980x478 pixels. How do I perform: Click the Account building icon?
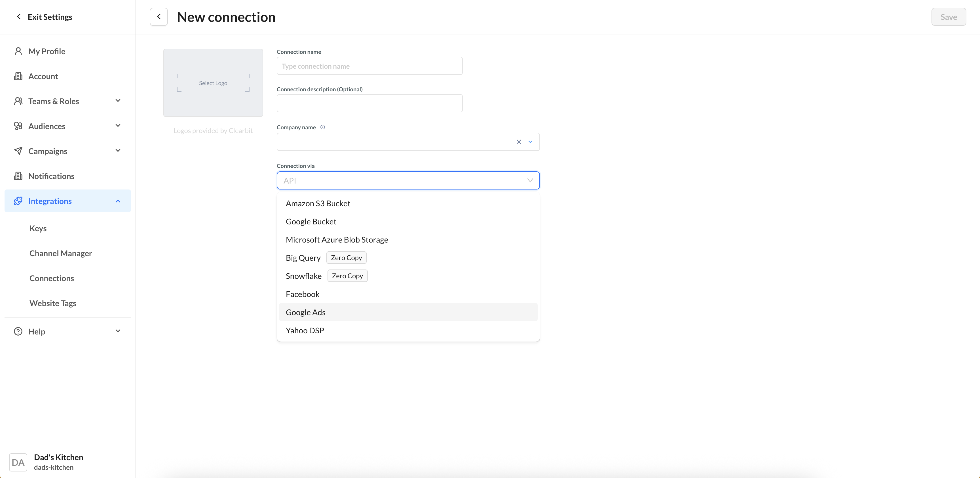pyautogui.click(x=18, y=76)
